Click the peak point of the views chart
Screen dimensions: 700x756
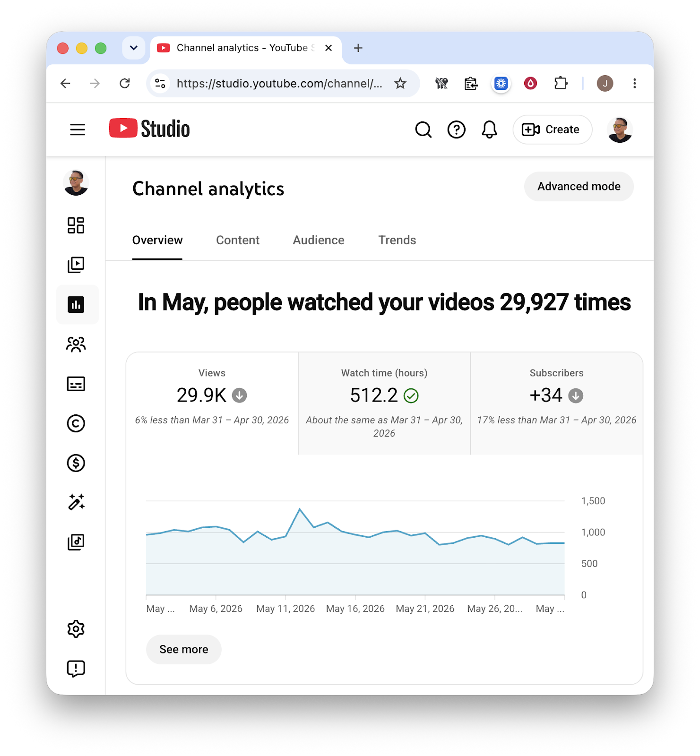[300, 509]
